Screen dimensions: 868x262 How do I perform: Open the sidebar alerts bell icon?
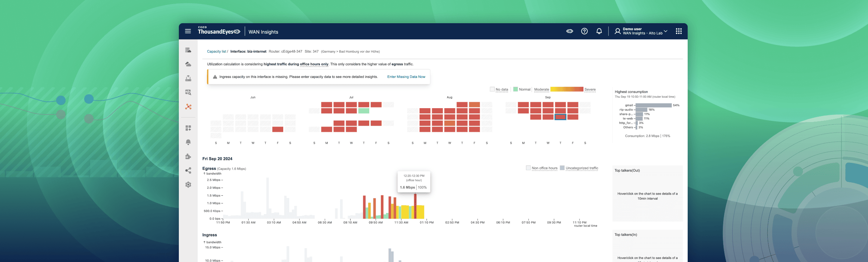click(188, 142)
